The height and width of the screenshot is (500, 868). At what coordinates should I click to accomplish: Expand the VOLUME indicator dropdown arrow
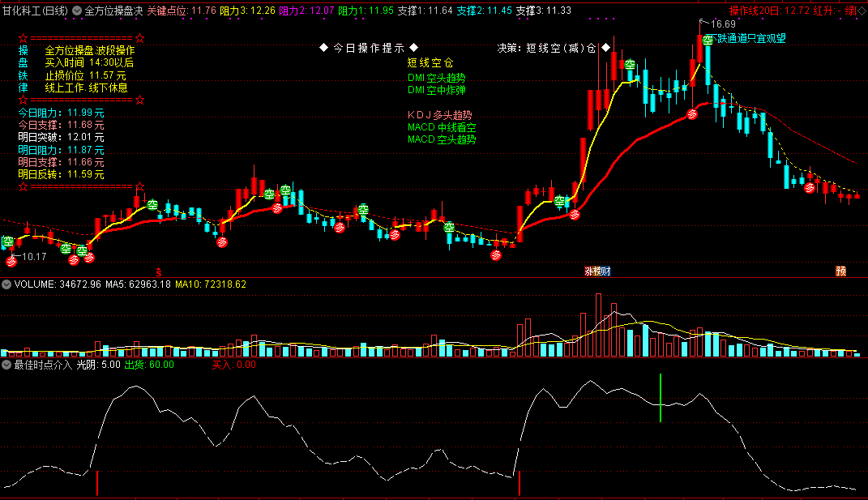click(6, 284)
